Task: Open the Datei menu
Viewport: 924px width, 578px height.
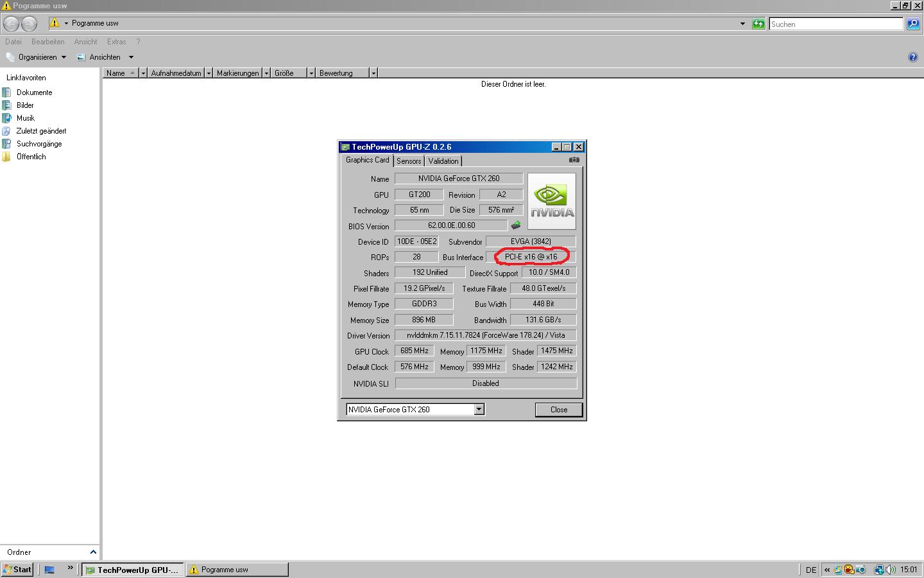Action: click(x=13, y=42)
